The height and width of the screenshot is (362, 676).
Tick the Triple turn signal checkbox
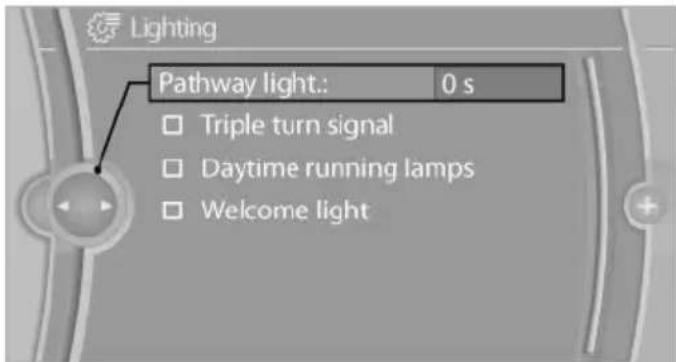pyautogui.click(x=172, y=125)
